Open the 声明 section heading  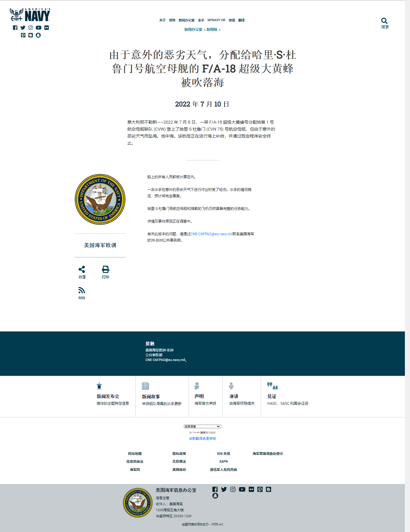click(199, 396)
